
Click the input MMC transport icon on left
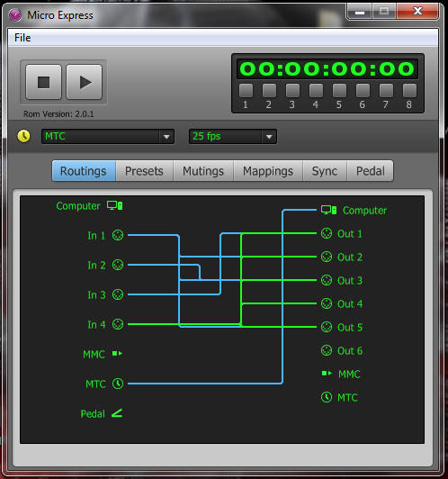tap(117, 354)
